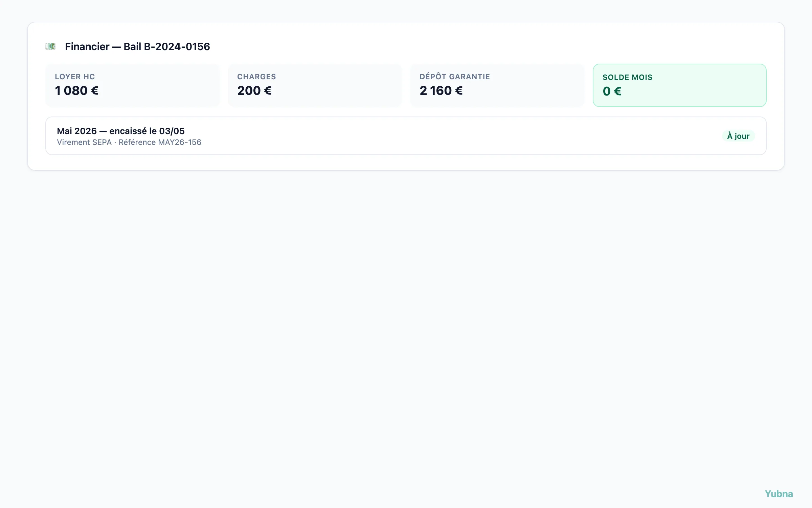Open the Solde mois 0 € card

point(679,85)
